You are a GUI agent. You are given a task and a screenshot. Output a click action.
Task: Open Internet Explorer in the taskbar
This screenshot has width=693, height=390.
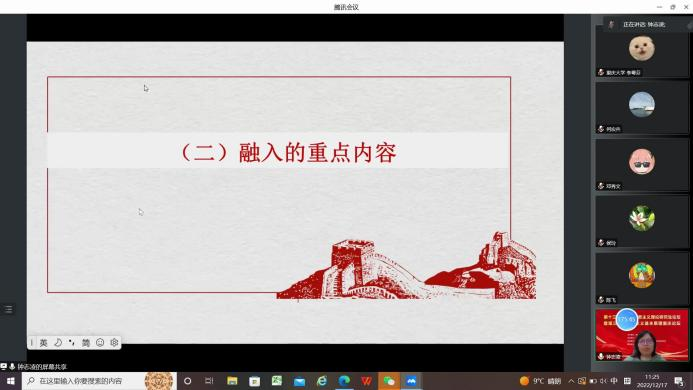point(321,381)
